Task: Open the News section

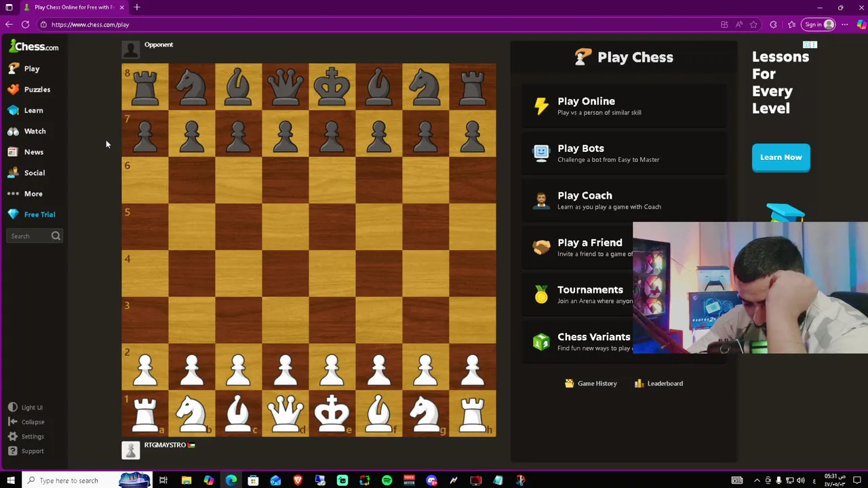Action: pos(26,152)
